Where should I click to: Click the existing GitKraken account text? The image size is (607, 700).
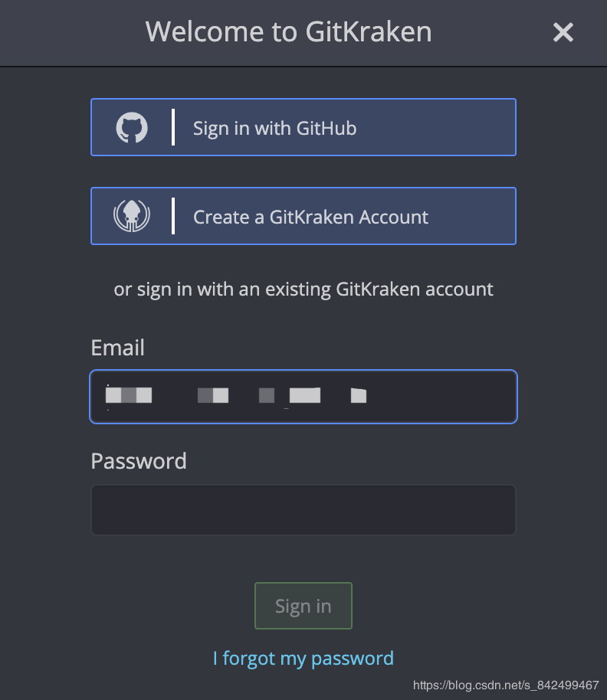tap(303, 289)
